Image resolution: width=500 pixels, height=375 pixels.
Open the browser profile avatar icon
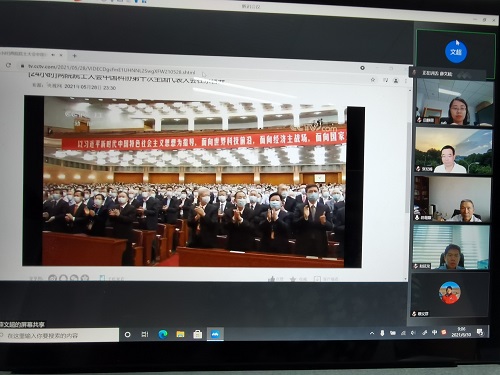pos(396,80)
